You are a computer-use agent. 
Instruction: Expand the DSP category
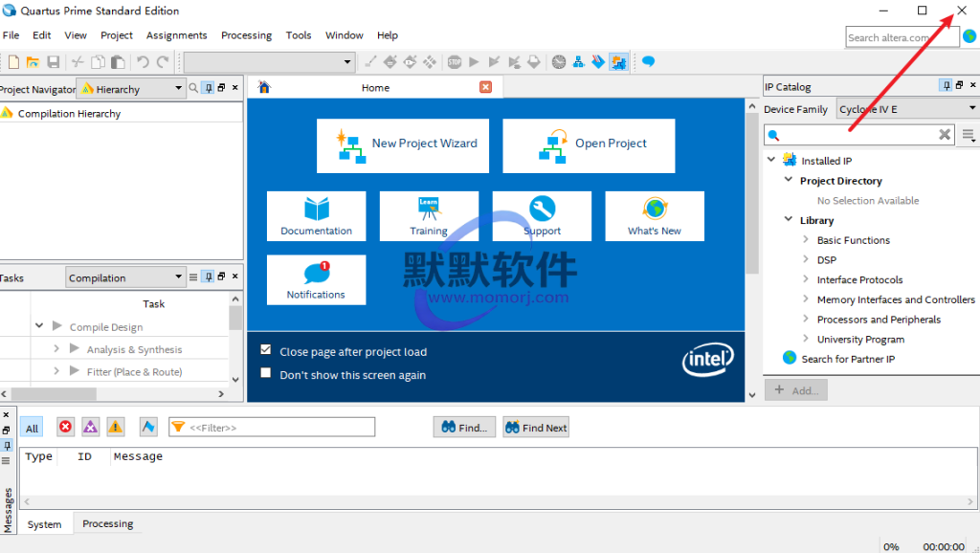tap(806, 258)
